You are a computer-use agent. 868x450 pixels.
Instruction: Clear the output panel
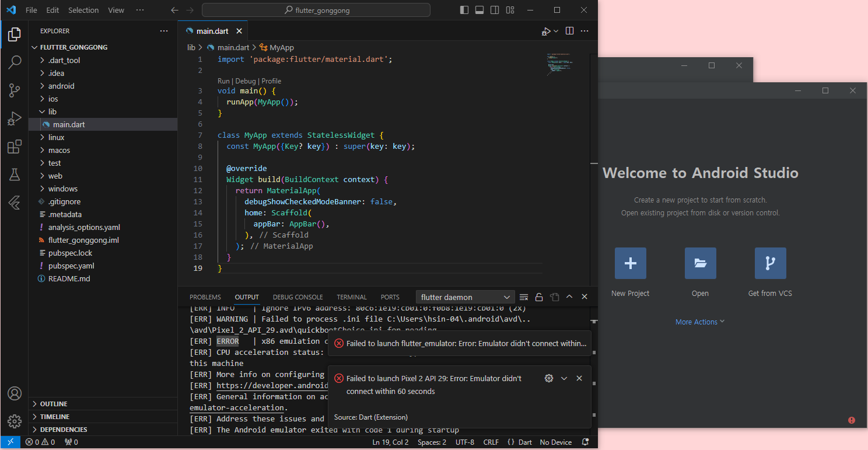point(524,297)
